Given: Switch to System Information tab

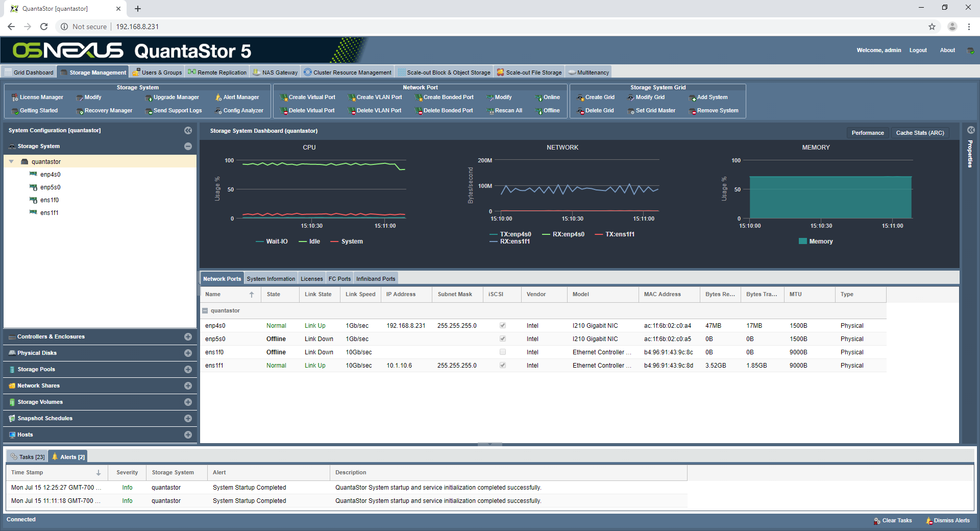Looking at the screenshot, I should click(x=271, y=278).
